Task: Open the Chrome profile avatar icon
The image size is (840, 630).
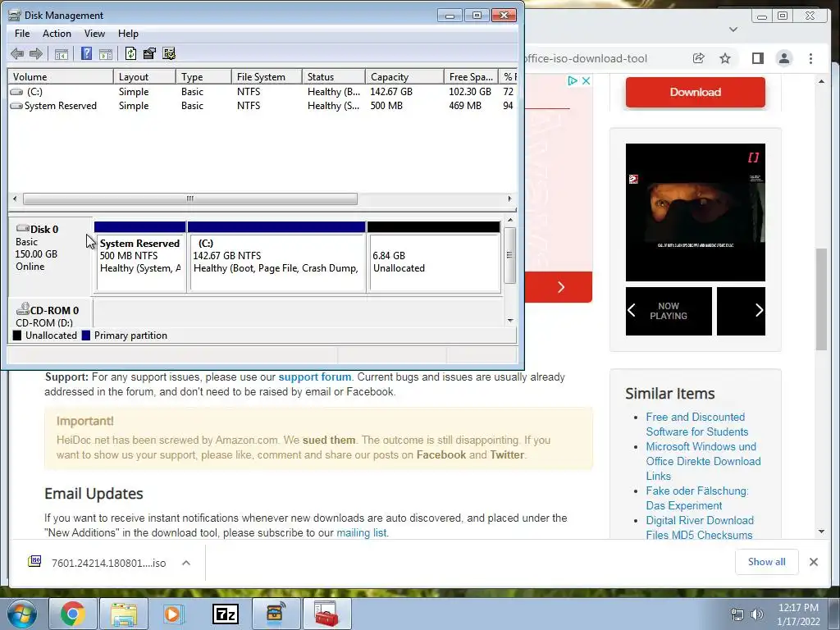Action: coord(783,58)
